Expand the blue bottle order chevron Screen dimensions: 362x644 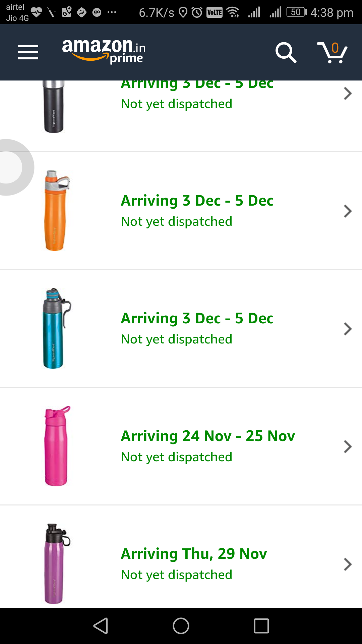(x=348, y=329)
